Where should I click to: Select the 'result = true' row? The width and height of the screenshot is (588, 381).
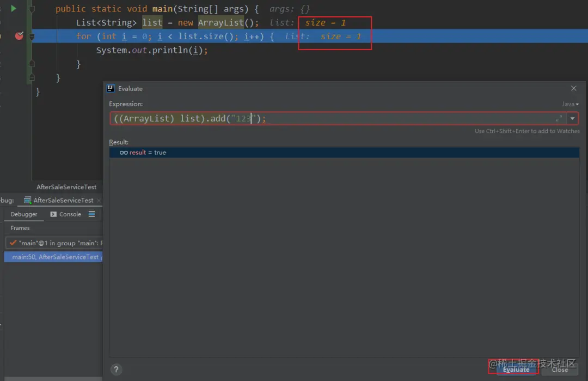(344, 153)
